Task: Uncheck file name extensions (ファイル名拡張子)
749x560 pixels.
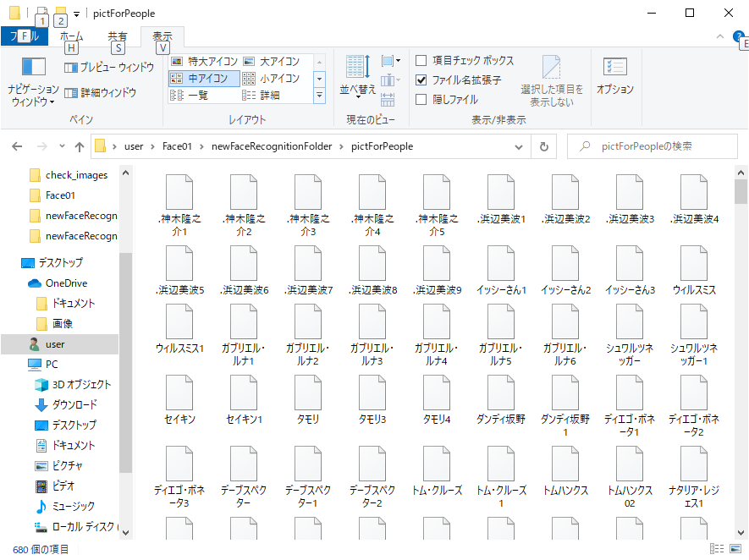Action: (421, 80)
